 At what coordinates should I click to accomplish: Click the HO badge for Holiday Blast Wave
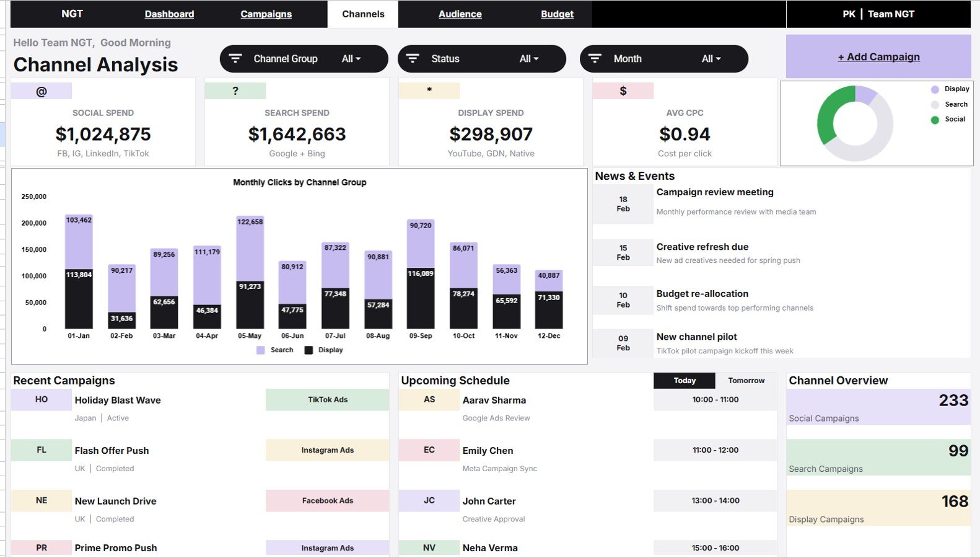pos(42,400)
